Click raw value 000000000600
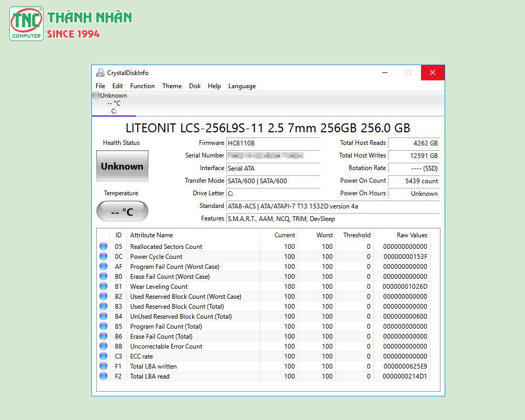The height and width of the screenshot is (420, 525). (405, 317)
